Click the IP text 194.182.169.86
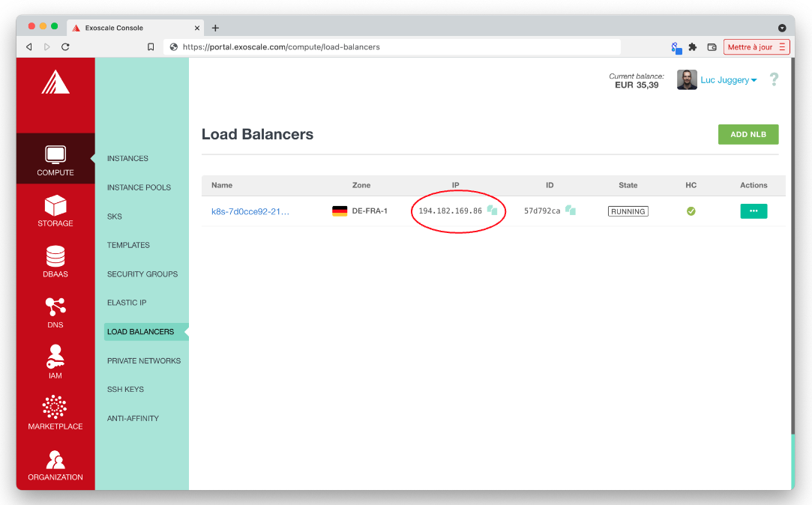 450,211
